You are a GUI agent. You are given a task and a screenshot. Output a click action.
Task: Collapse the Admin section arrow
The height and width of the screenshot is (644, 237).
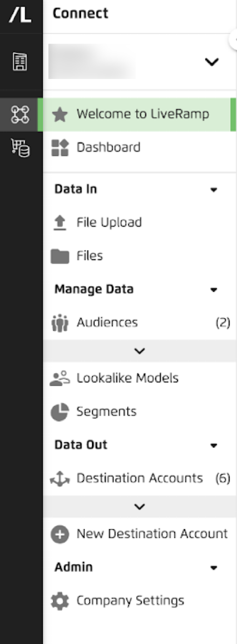(x=213, y=568)
